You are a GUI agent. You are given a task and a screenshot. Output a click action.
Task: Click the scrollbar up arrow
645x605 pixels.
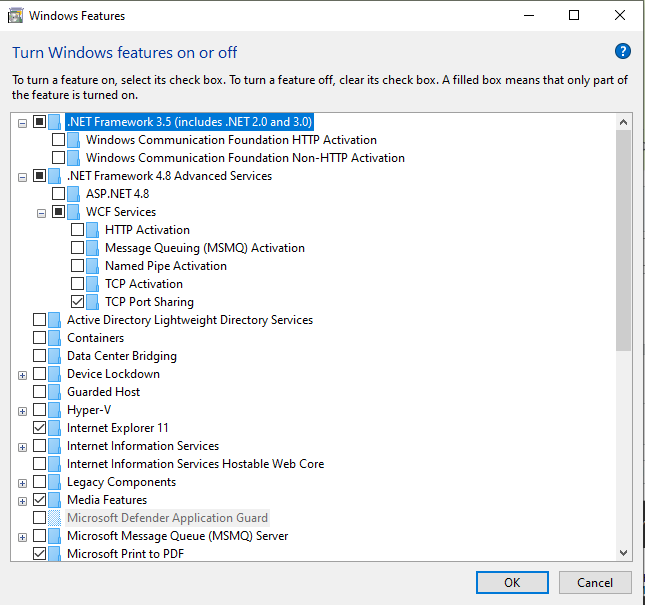(x=623, y=122)
